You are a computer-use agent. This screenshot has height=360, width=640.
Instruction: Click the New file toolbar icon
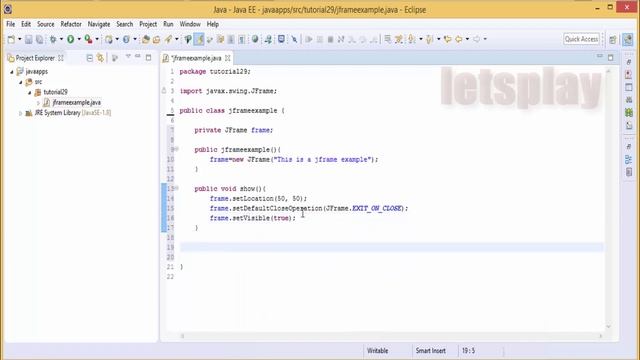[x=11, y=39]
